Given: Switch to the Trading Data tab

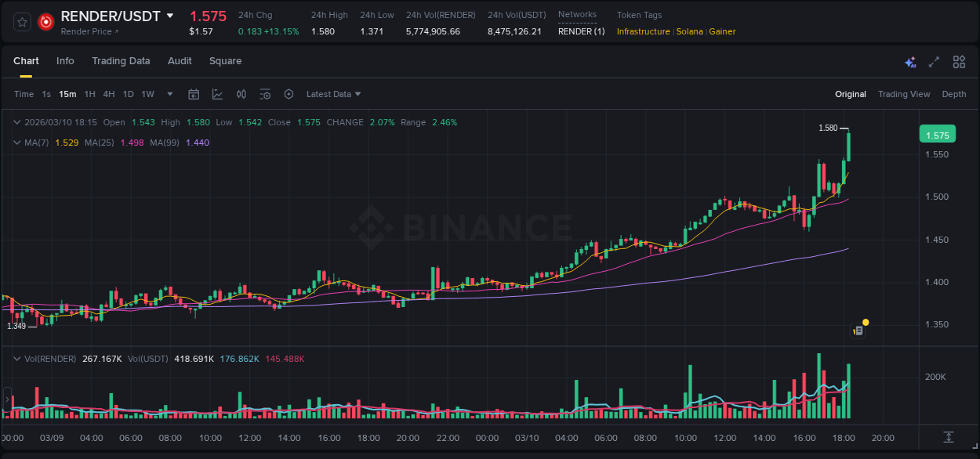Looking at the screenshot, I should point(121,60).
